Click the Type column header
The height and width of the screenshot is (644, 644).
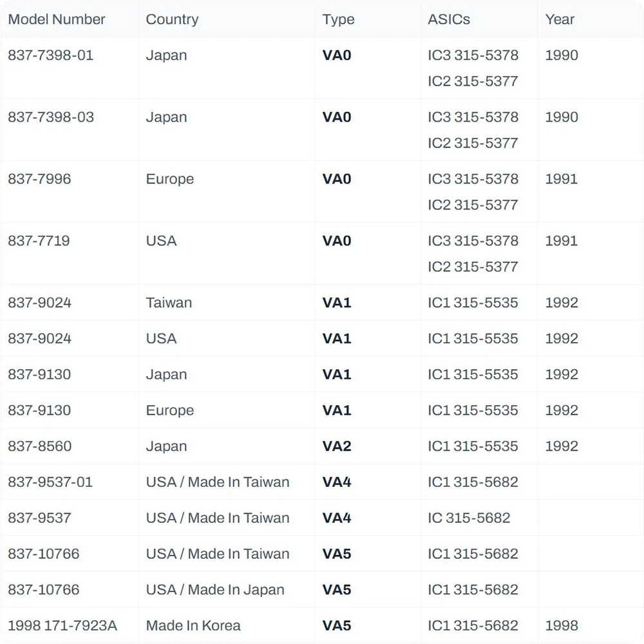pos(338,19)
